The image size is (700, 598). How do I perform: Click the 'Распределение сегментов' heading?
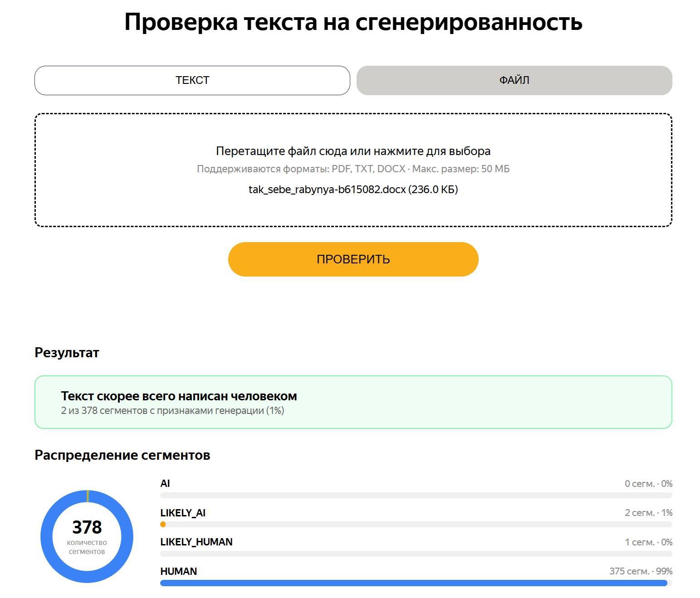coord(122,455)
